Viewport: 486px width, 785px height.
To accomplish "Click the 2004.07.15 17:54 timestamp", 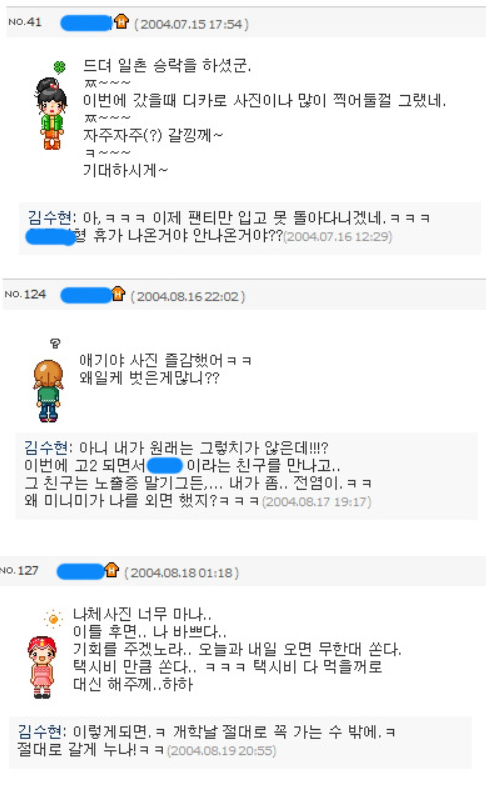I will [191, 24].
